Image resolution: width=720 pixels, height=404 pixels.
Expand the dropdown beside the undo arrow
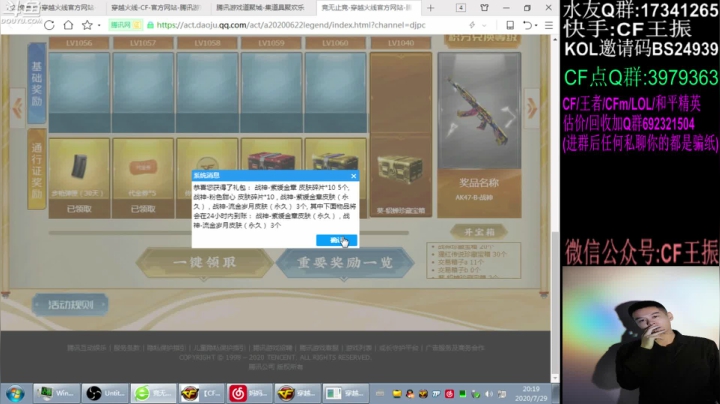click(536, 26)
